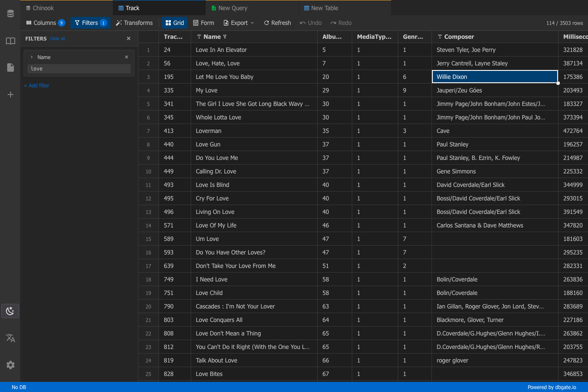Visit the dbgate.io link in status bar
588x392 pixels.
coord(552,387)
